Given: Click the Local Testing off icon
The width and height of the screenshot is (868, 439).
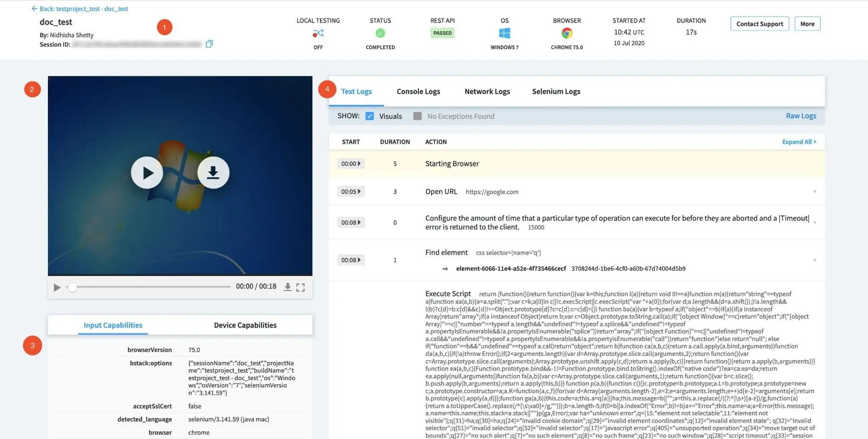Looking at the screenshot, I should [318, 33].
